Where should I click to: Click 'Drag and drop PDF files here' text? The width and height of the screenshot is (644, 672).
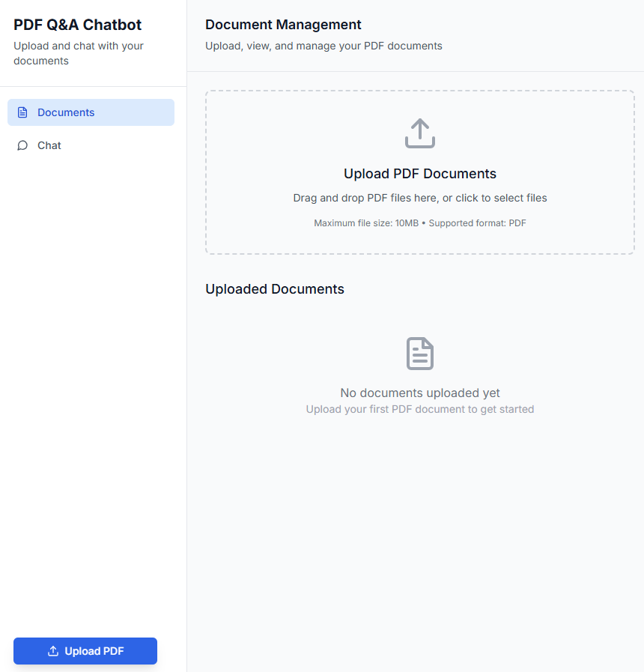coord(420,199)
